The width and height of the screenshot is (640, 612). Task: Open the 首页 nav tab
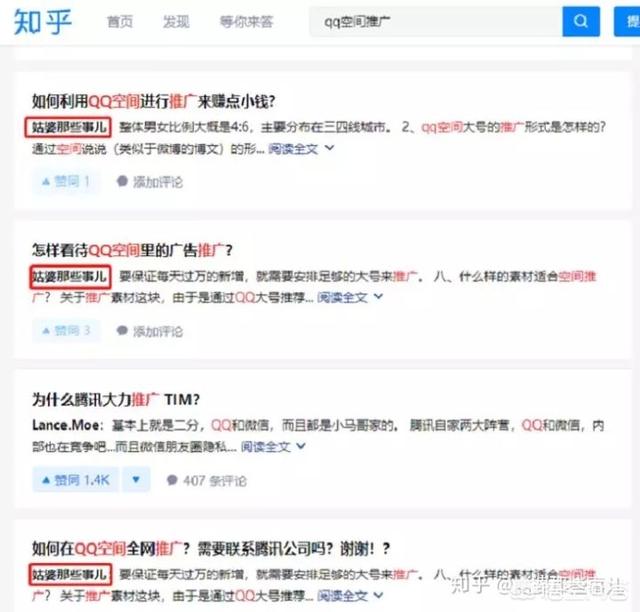point(120,22)
